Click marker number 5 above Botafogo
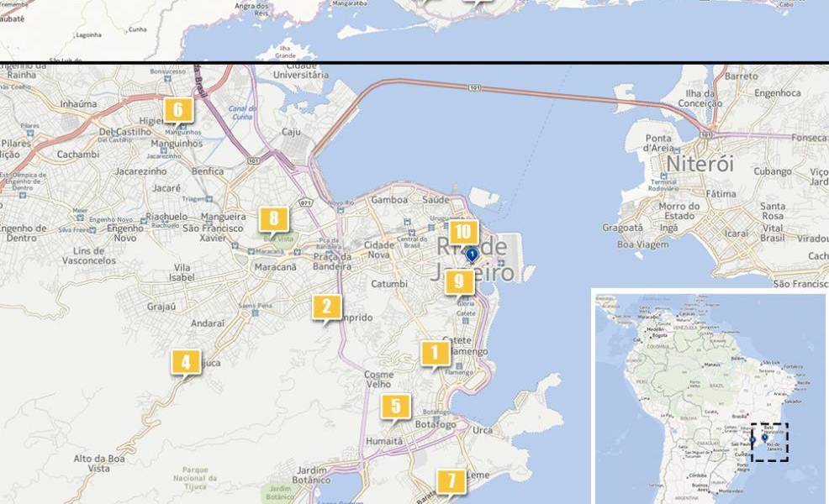Viewport: 829px width, 504px height. (x=395, y=407)
